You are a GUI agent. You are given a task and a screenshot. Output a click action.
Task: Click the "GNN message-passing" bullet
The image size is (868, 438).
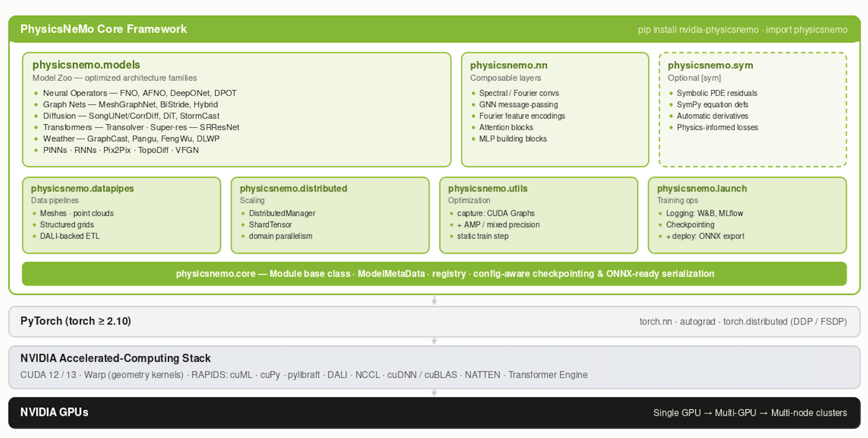point(519,104)
